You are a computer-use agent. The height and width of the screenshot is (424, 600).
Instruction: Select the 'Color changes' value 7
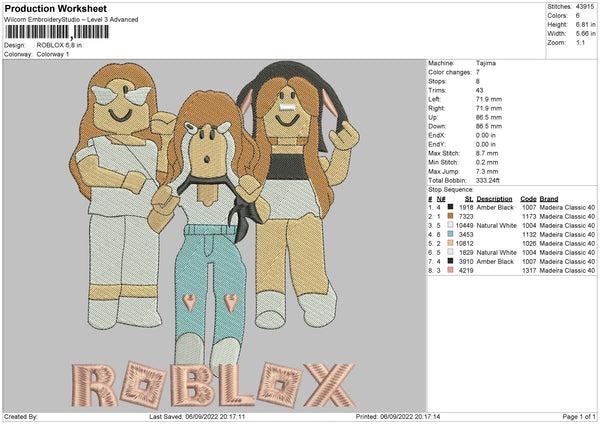pyautogui.click(x=478, y=72)
